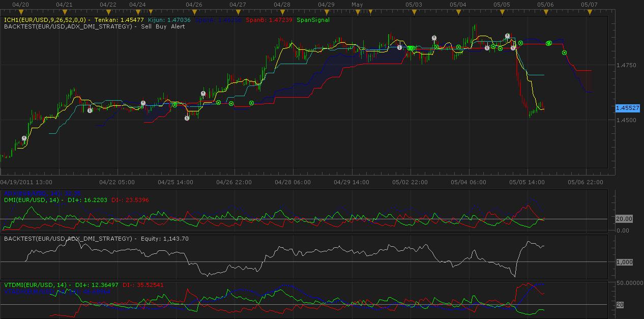Screen dimensions: 644x319
Task: Click the 05/04 06:00 time axis label
Action: click(468, 182)
